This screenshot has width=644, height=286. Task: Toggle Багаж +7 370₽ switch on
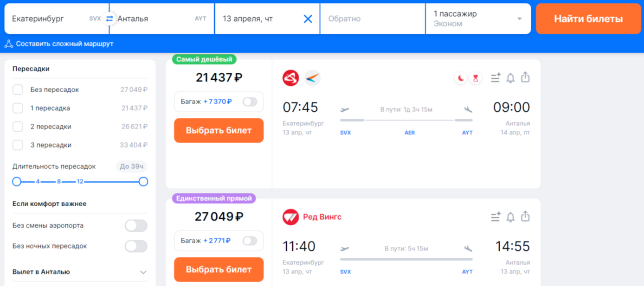[x=250, y=102]
